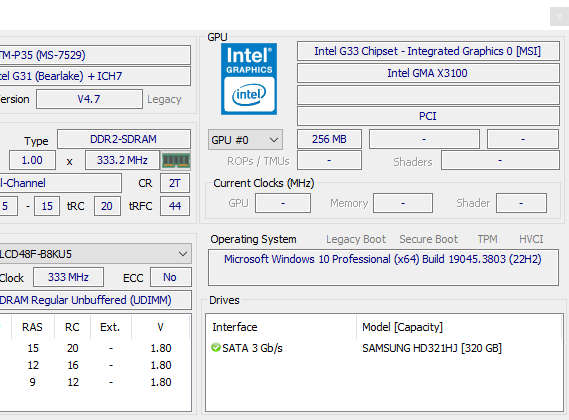
Task: Click the Intel GMA X3100 field
Action: [x=428, y=73]
